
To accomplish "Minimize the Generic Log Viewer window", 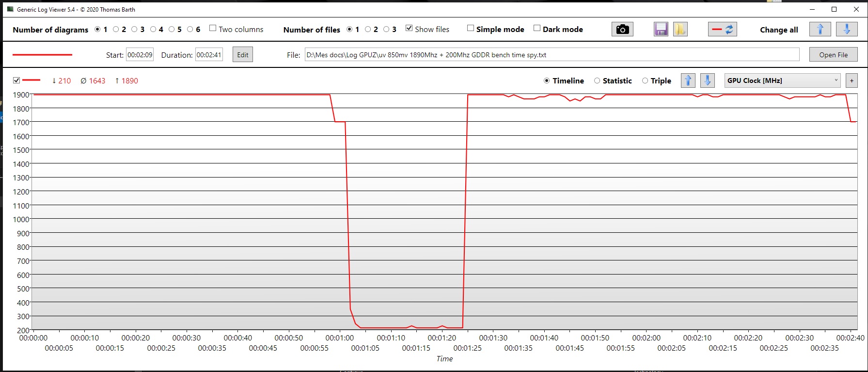I will pos(812,9).
